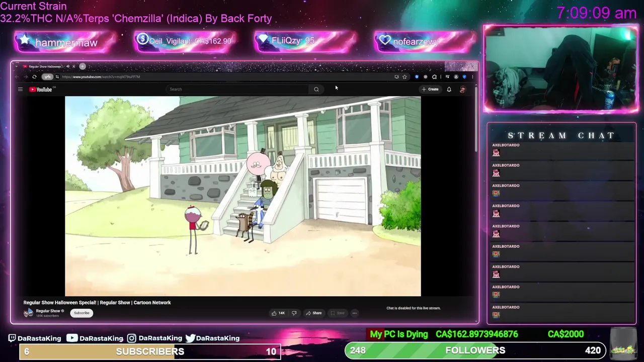This screenshot has height=362, width=644.
Task: Open a new tab with the plus button
Action: (83, 66)
